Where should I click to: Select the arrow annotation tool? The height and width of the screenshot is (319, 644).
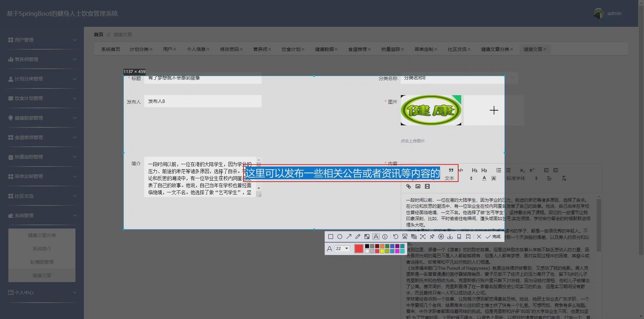coord(349,237)
